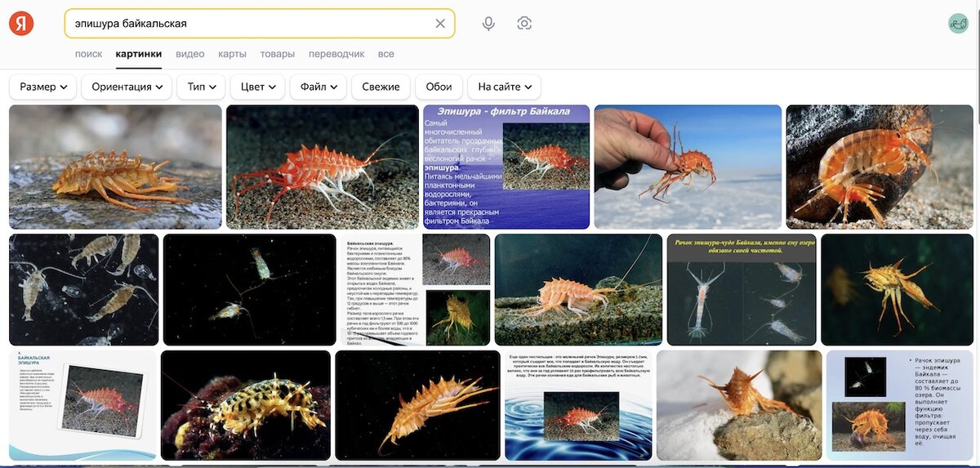This screenshot has width=980, height=468.
Task: Apply the Обои filter
Action: point(439,87)
